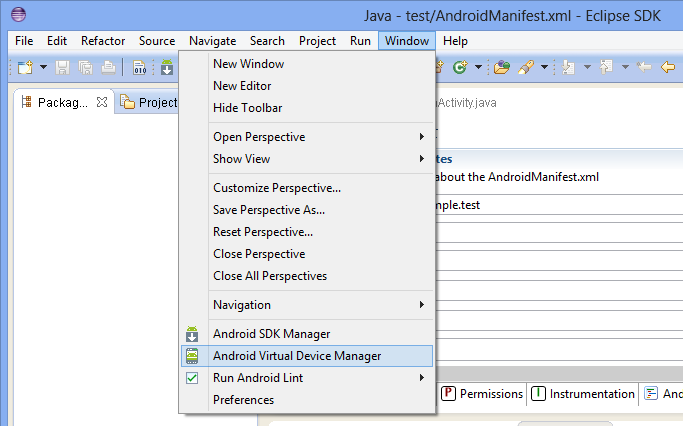Switch to the Instrumentation editor tab
683x426 pixels.
tap(582, 394)
